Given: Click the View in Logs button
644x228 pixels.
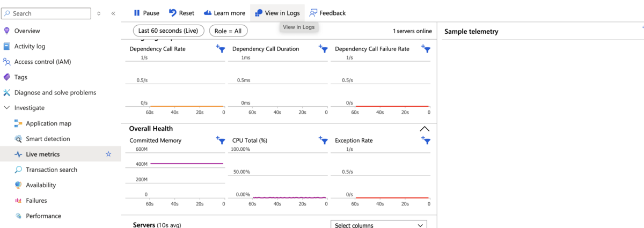Looking at the screenshot, I should pos(277,13).
